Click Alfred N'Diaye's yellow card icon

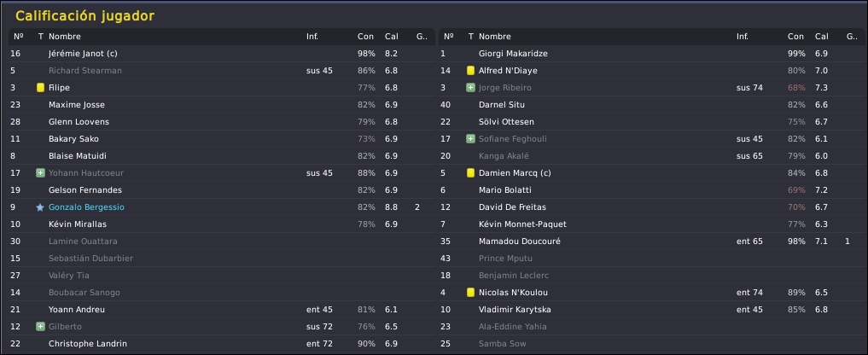pyautogui.click(x=470, y=70)
